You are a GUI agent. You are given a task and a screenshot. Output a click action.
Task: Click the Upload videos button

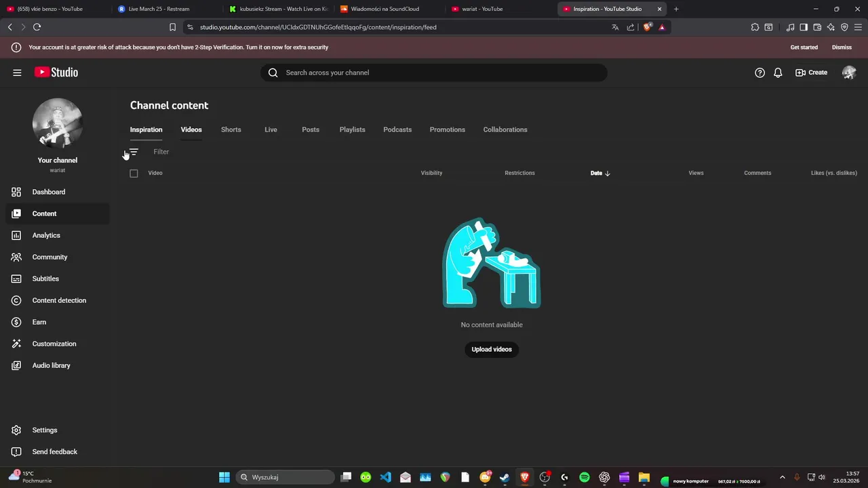pos(492,349)
